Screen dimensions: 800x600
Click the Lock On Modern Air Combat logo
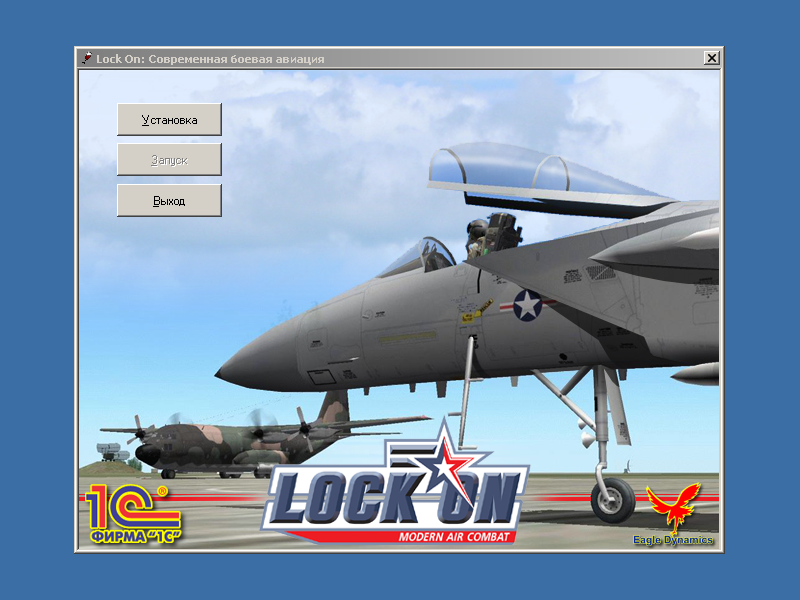395,483
